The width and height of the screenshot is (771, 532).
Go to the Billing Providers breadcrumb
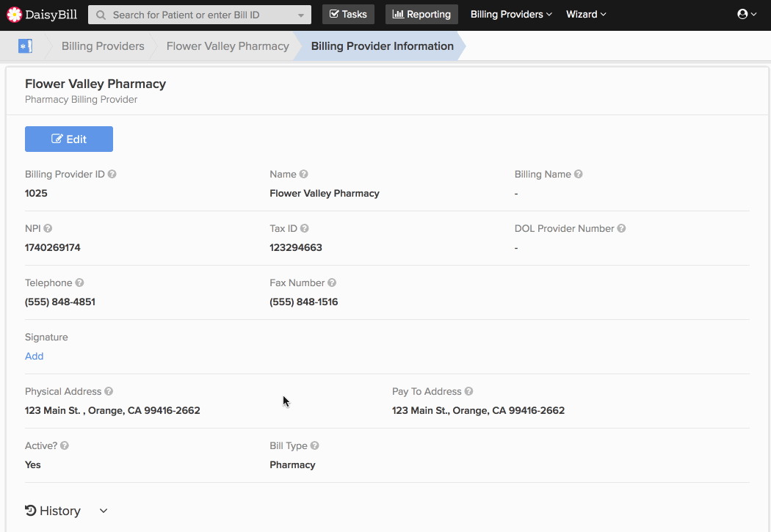(103, 46)
